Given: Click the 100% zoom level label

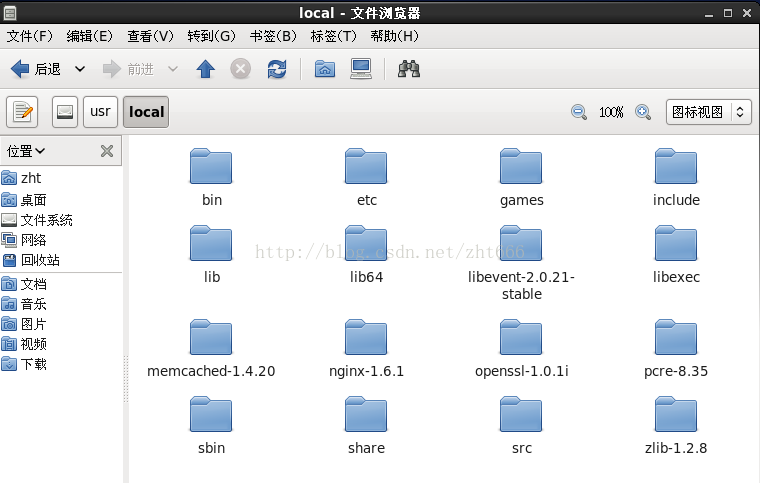Looking at the screenshot, I should (611, 112).
